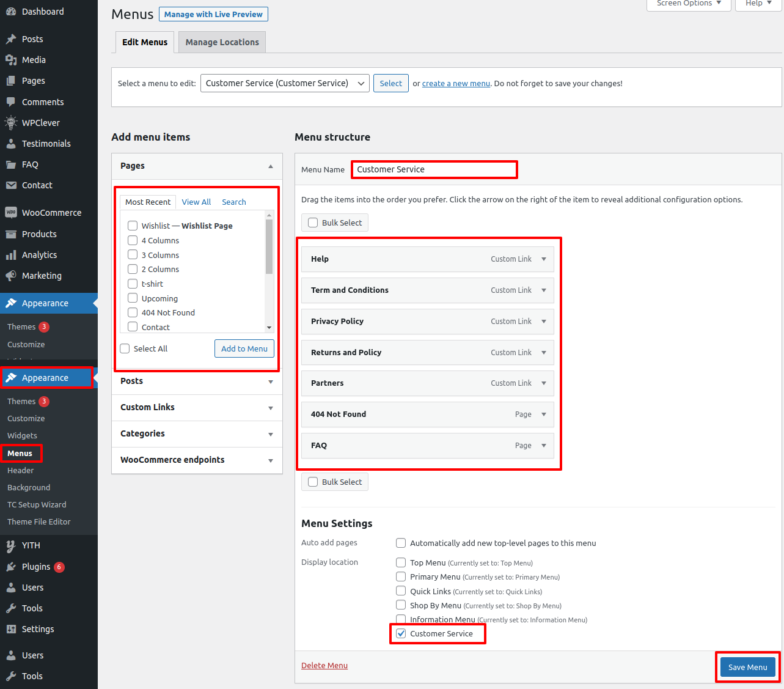Open Products archive icon in sidebar

tap(11, 234)
